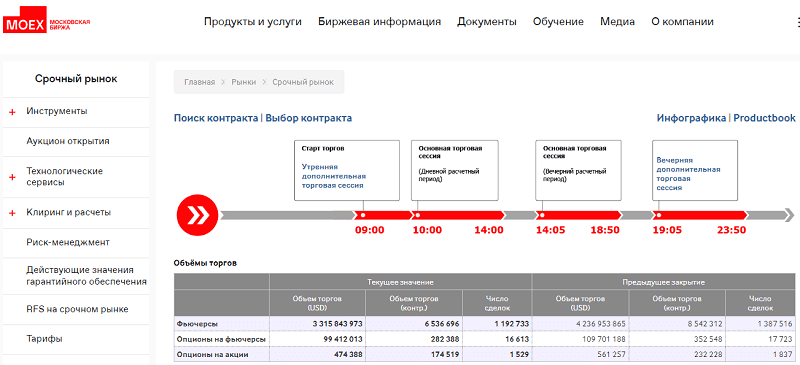Open the Документы menu

(487, 21)
